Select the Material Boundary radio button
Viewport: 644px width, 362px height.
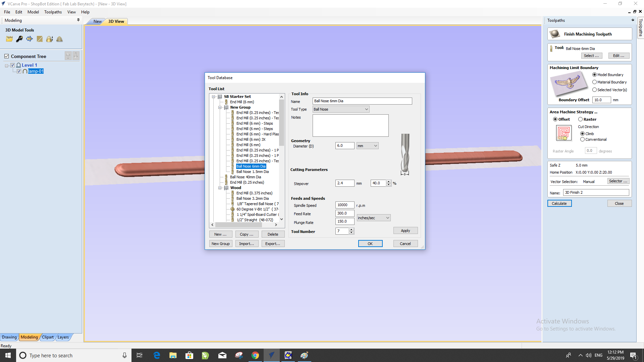coord(594,82)
